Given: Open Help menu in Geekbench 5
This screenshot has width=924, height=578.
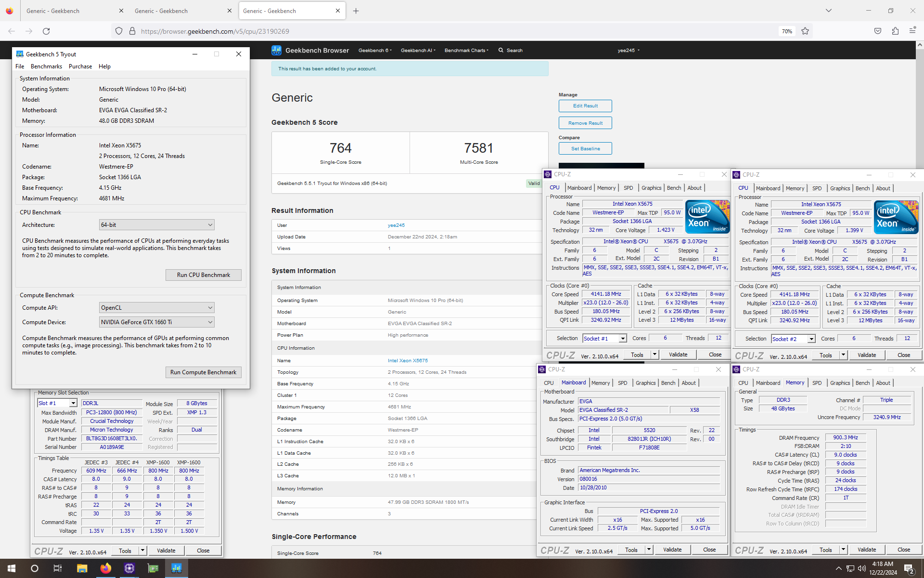Looking at the screenshot, I should (104, 66).
